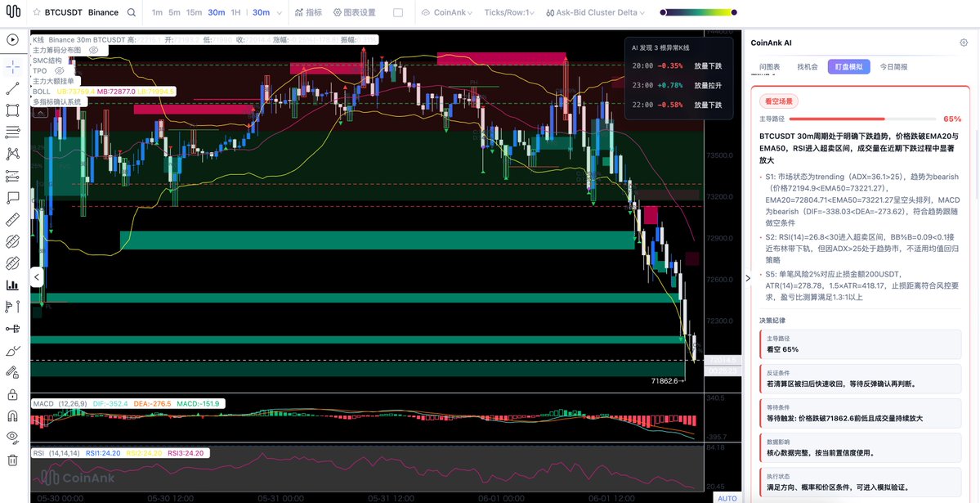Image resolution: width=980 pixels, height=503 pixels.
Task: Favorite BTCUSDT with the star icon
Action: 37,12
